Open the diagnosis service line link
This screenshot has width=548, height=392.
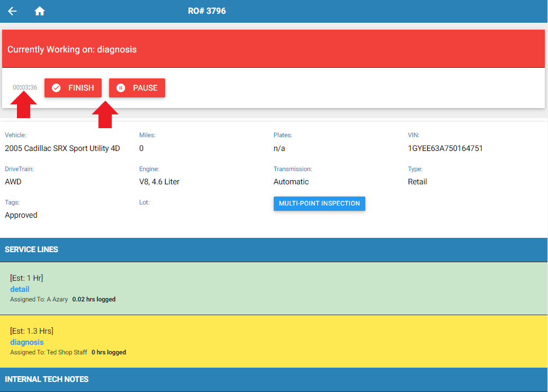point(26,342)
